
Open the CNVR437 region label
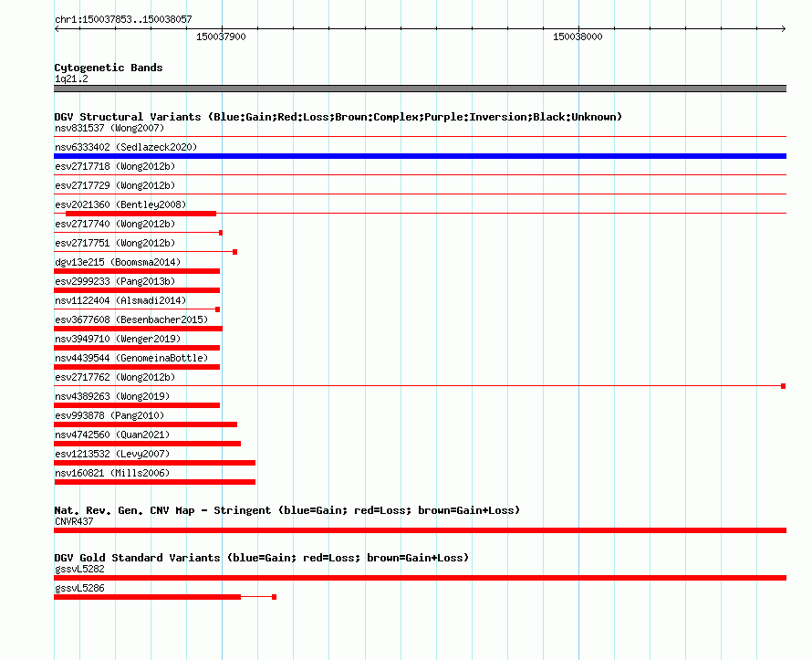pos(74,521)
